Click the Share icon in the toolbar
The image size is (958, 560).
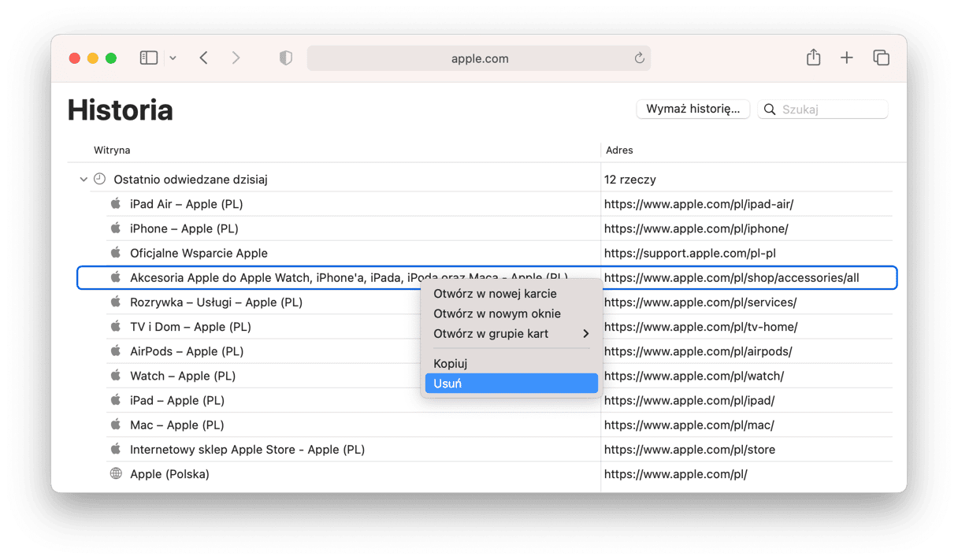[x=813, y=58]
